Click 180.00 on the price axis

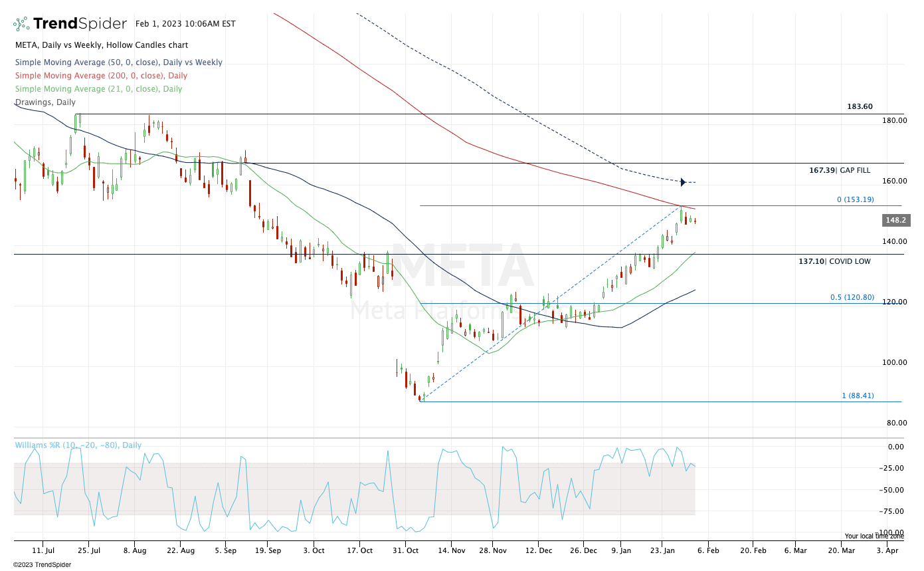894,120
